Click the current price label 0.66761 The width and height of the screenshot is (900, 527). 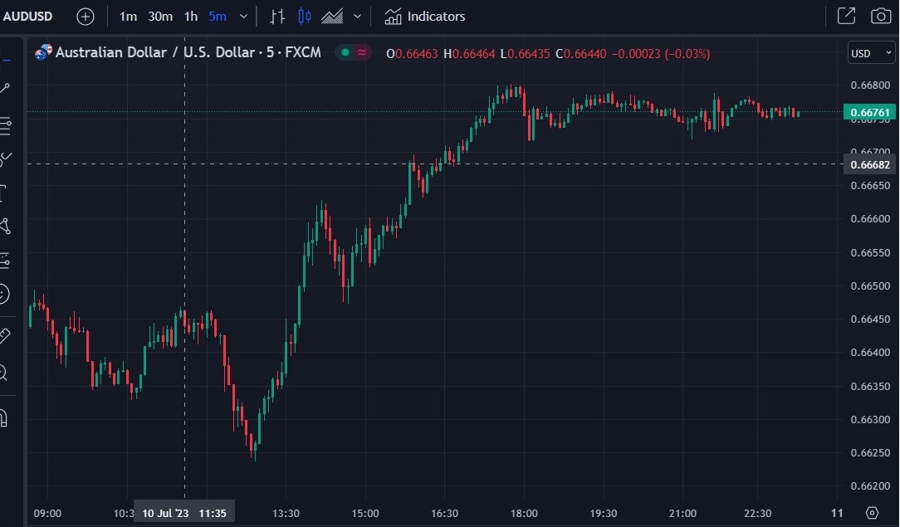[x=870, y=113]
